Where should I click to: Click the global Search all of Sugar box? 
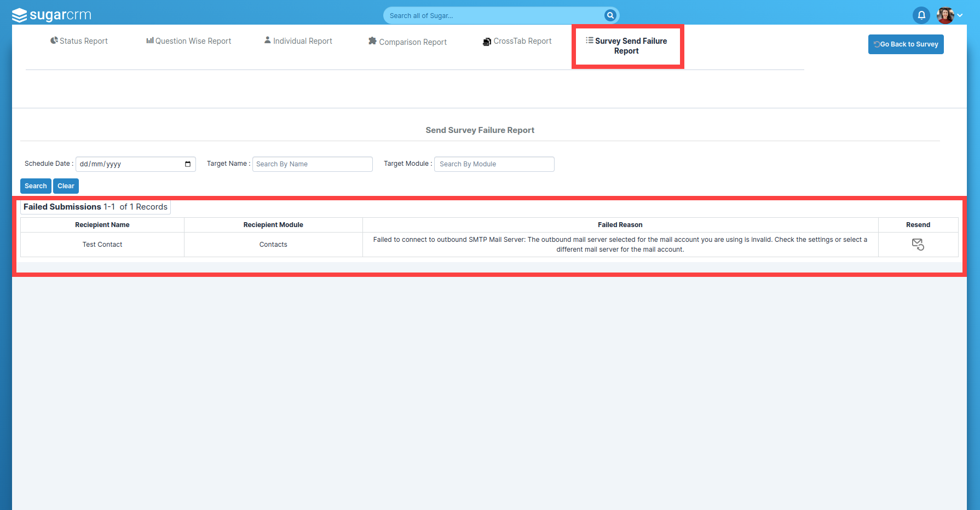(493, 15)
